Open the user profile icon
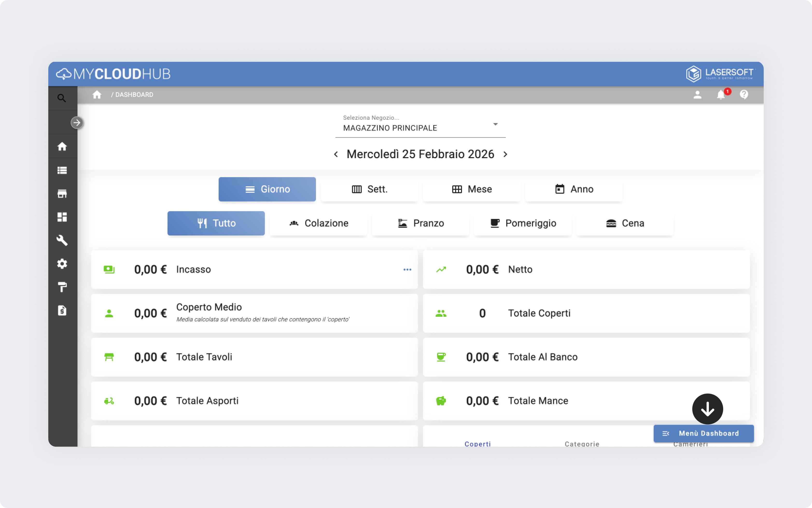812x508 pixels. [697, 95]
